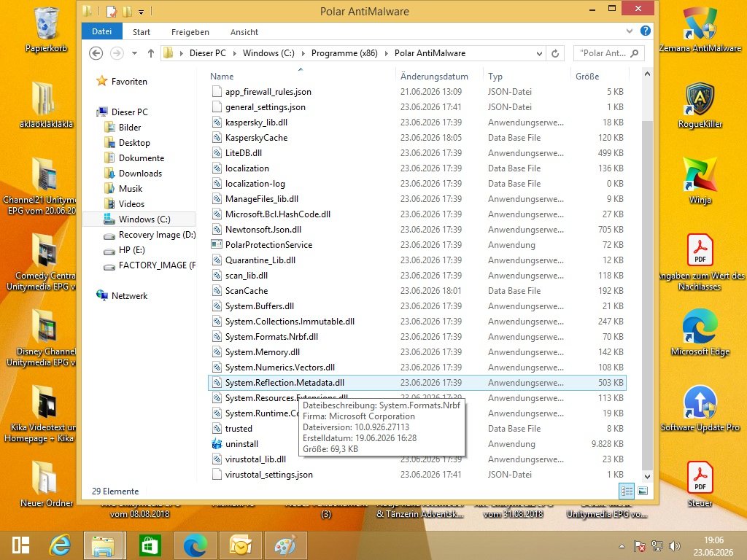Open Windows Store from the taskbar
The width and height of the screenshot is (747, 560).
[x=150, y=545]
